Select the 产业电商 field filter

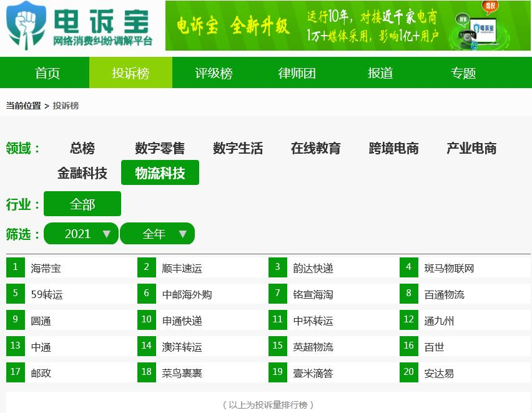(471, 148)
